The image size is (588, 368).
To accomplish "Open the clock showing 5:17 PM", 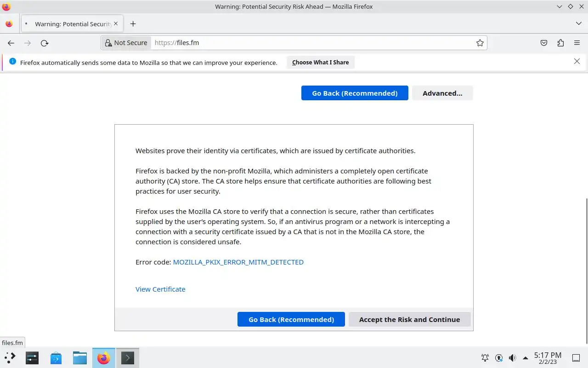I will click(548, 358).
